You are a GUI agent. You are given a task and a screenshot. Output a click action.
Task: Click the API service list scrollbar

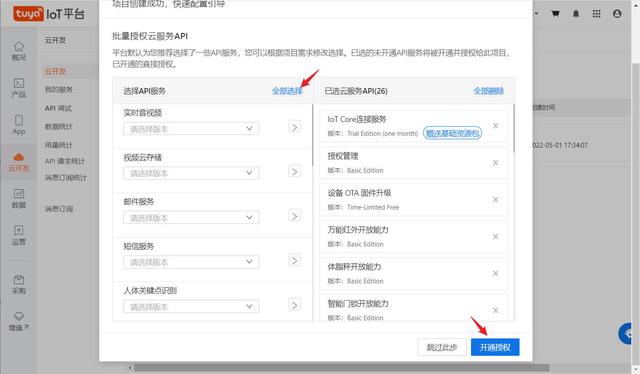click(x=312, y=135)
